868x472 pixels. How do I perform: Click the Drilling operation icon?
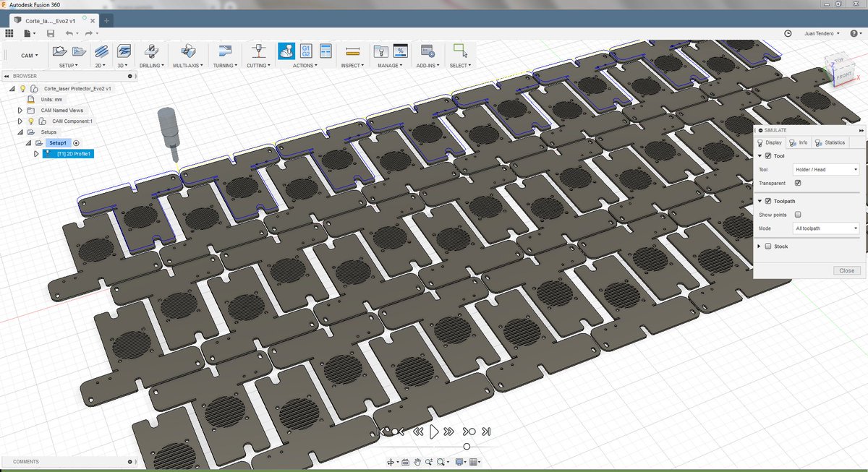[150, 51]
